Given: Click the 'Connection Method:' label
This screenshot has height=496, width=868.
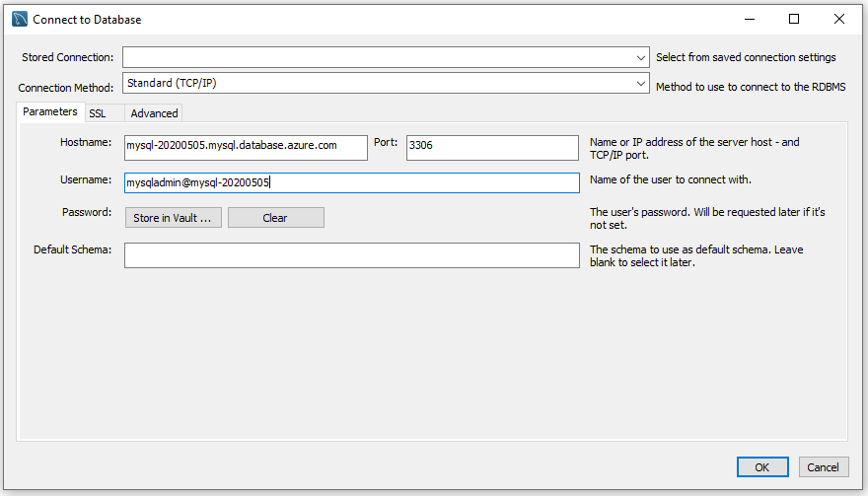Looking at the screenshot, I should (66, 88).
